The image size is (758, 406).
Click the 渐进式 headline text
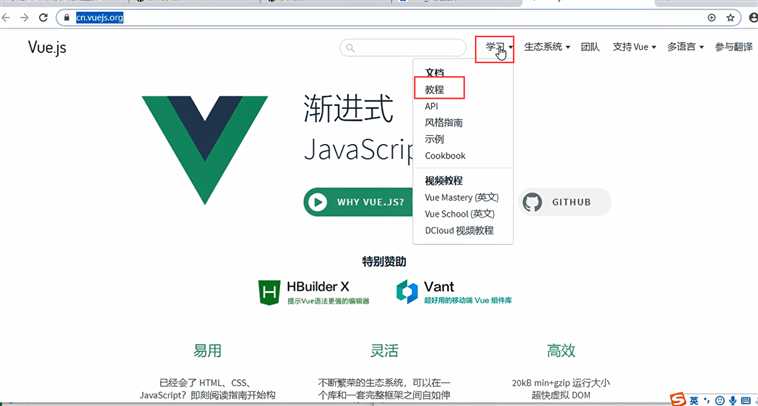pos(348,109)
